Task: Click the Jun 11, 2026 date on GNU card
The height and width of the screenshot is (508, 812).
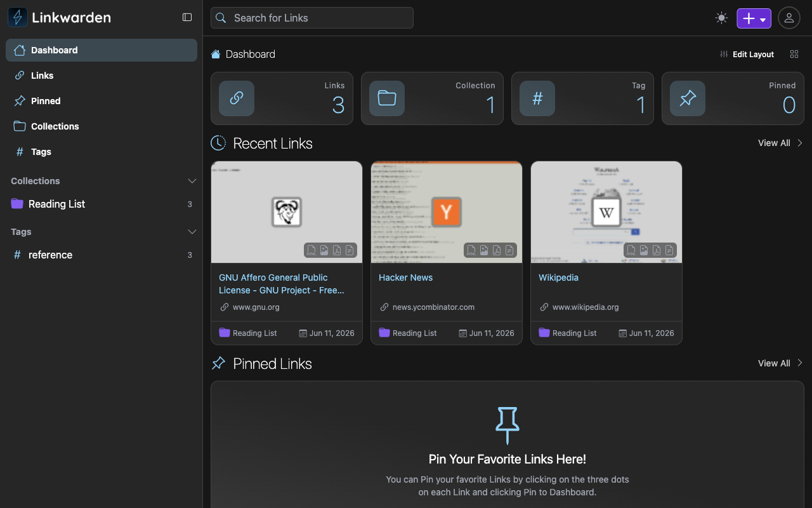Action: pos(327,333)
